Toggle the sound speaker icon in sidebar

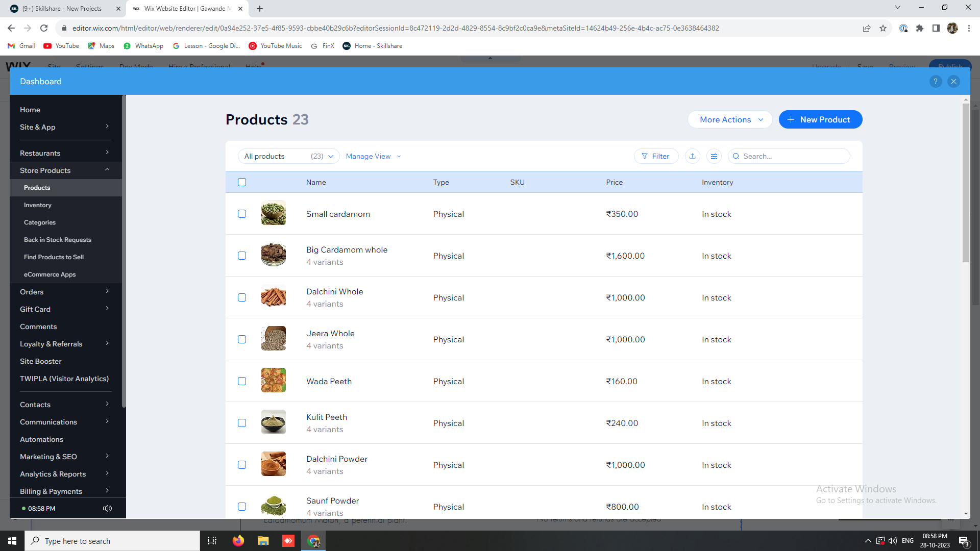(107, 508)
